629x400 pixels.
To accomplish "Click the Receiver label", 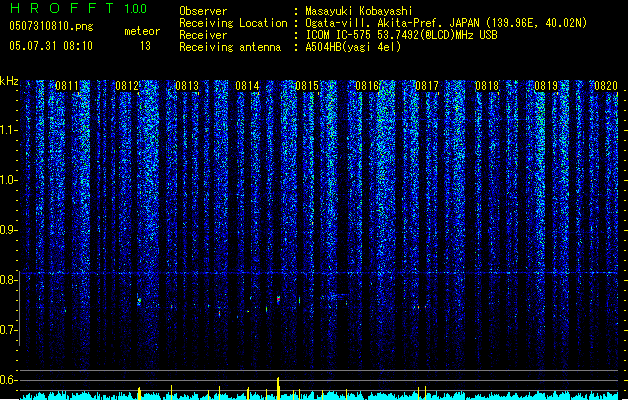I will point(203,35).
